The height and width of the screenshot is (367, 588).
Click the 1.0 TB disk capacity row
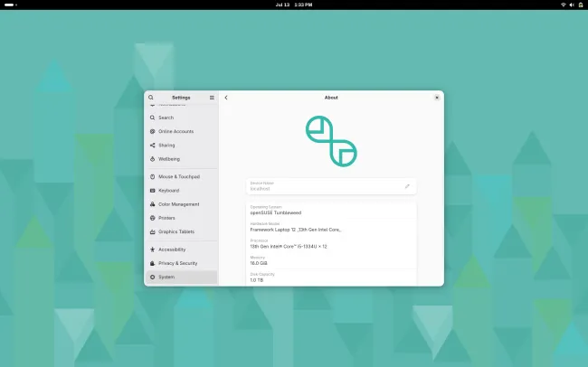331,278
